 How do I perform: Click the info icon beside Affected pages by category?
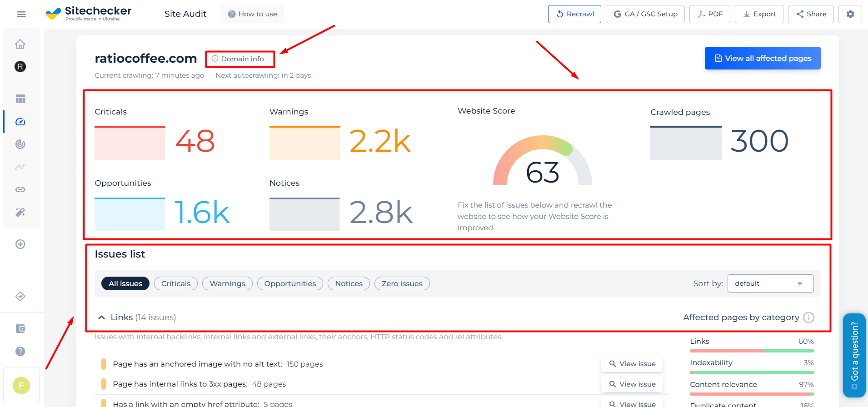point(809,318)
